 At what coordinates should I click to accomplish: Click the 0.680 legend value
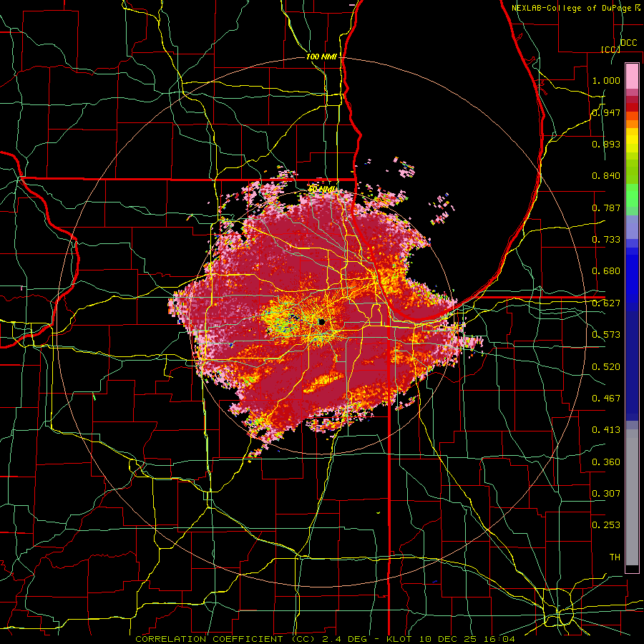606,271
